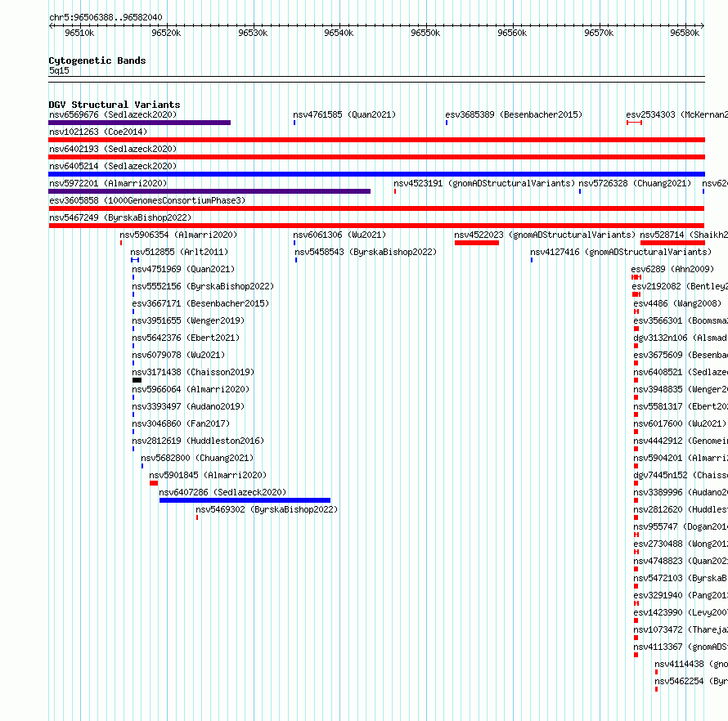This screenshot has height=721, width=728.
Task: Select esv6289 (Ahn2009) label
Action: click(x=672, y=269)
